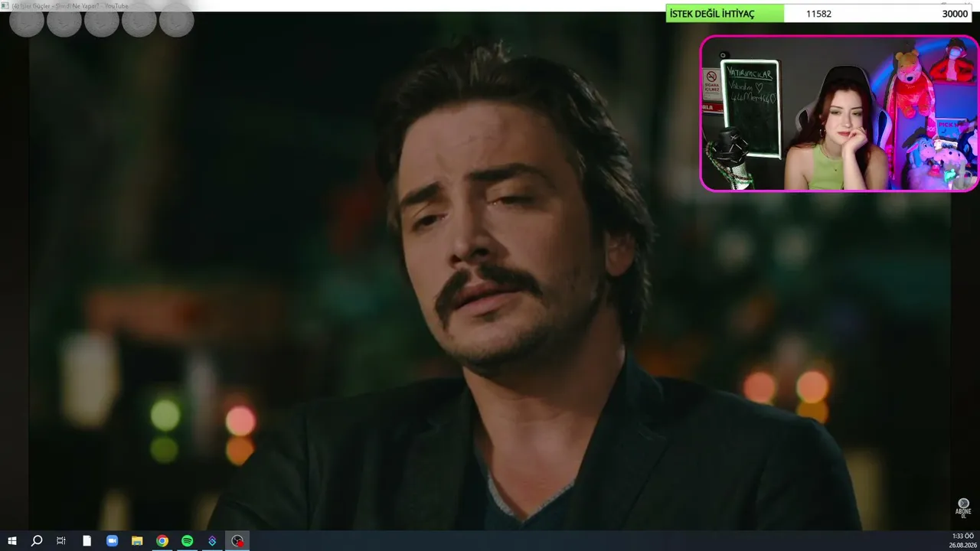This screenshot has height=551, width=980.
Task: Click the current goal value 11582
Action: click(818, 14)
